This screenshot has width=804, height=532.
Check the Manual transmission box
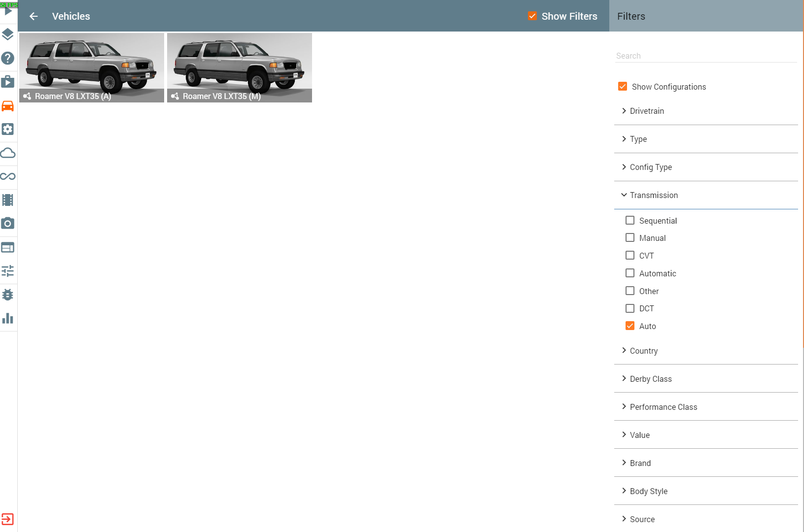(x=630, y=238)
